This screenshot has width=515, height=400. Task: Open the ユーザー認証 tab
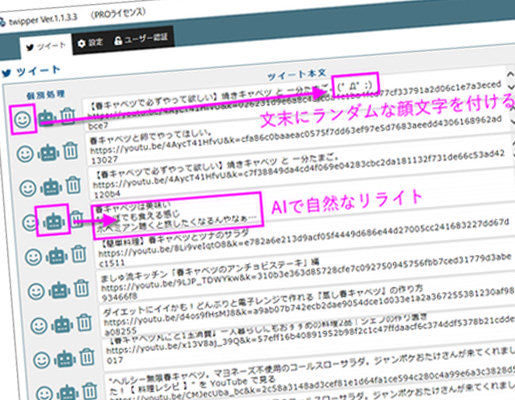pyautogui.click(x=141, y=39)
